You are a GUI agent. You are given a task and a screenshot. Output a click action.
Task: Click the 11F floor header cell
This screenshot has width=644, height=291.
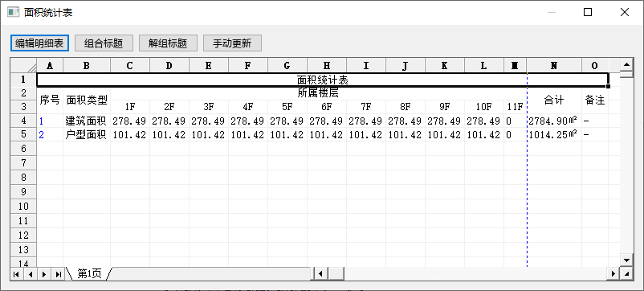515,107
